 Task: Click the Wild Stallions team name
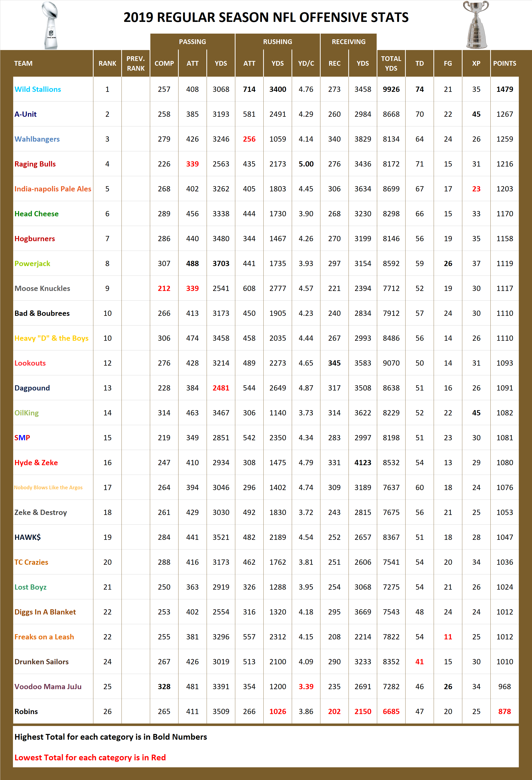click(x=38, y=89)
